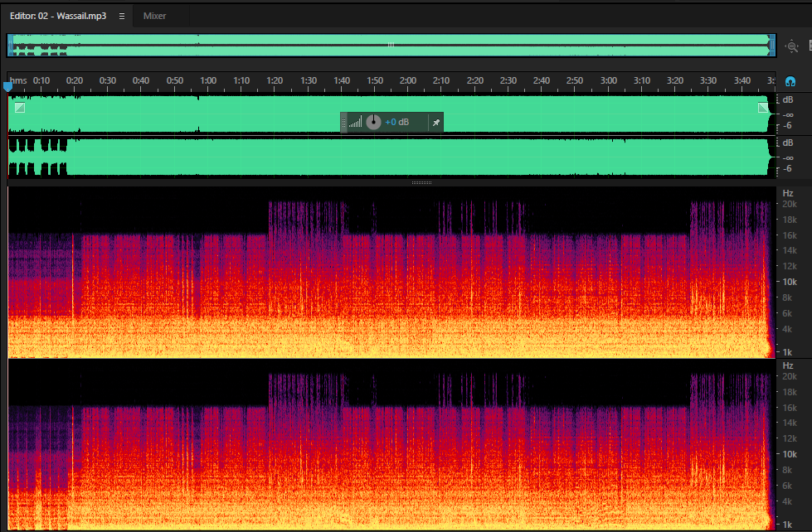812x532 pixels.
Task: Click the overview navigator's left edge handle
Action: [10, 46]
